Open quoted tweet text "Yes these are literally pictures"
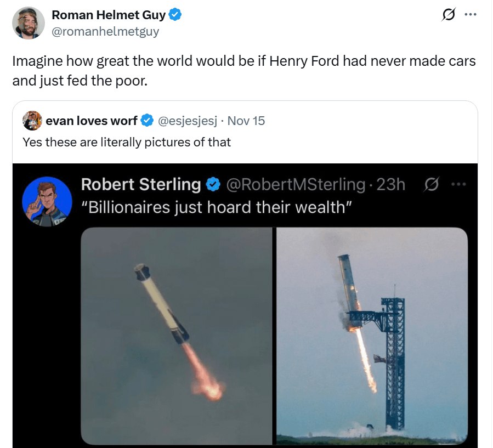Viewport: 493px width, 448px height. point(127,143)
